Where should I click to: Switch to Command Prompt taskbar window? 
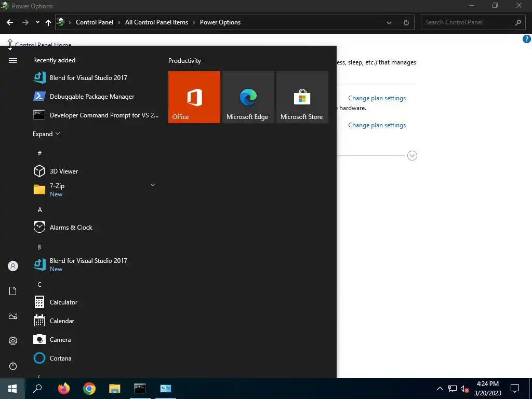[140, 389]
